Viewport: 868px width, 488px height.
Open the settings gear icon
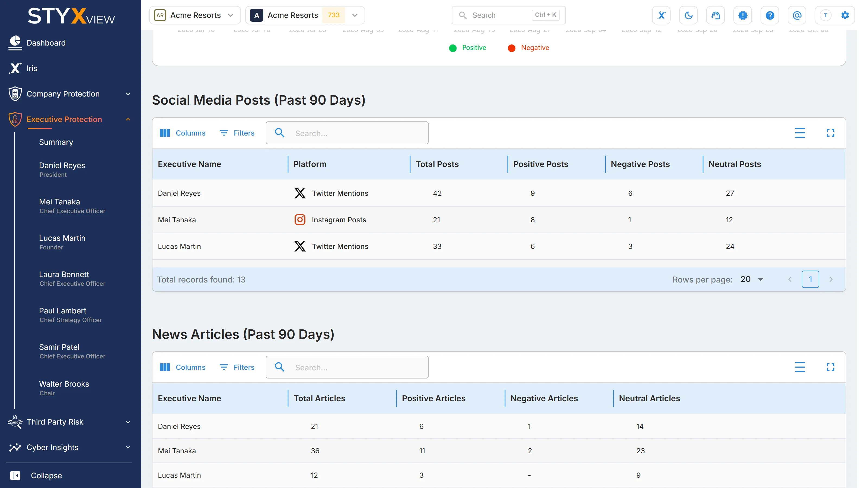click(845, 15)
